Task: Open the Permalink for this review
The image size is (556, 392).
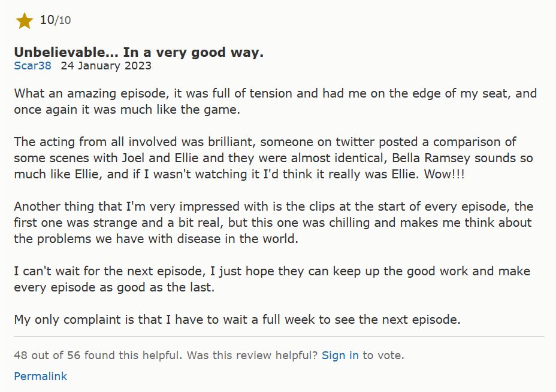Action: coord(40,376)
